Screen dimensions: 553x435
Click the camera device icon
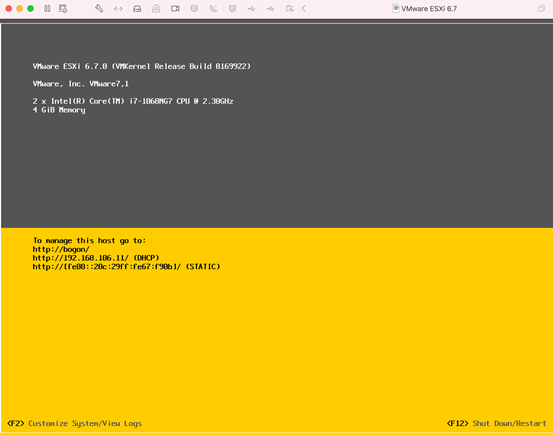tap(175, 8)
